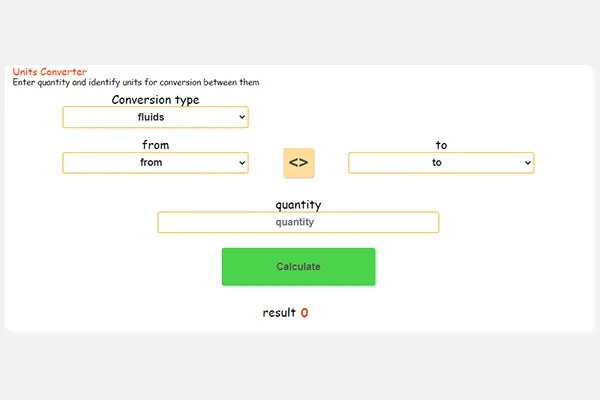This screenshot has height=400, width=600.
Task: Click the quantity label above input
Action: (x=298, y=205)
